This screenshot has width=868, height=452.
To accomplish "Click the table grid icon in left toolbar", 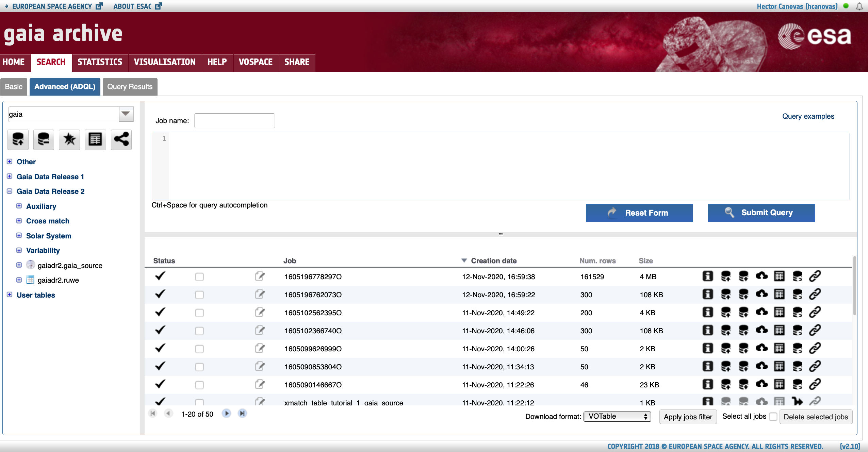I will pyautogui.click(x=95, y=139).
